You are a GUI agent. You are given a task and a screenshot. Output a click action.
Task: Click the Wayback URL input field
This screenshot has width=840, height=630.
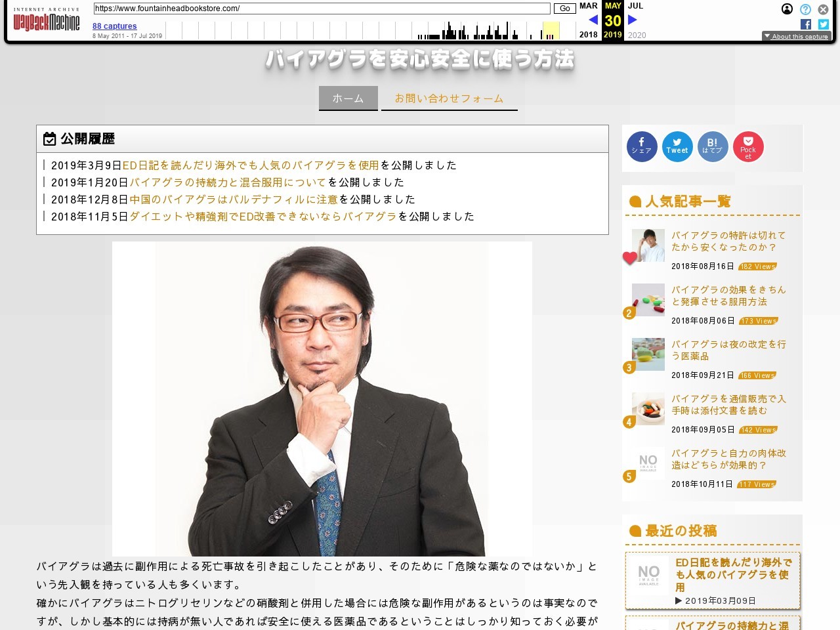(322, 9)
